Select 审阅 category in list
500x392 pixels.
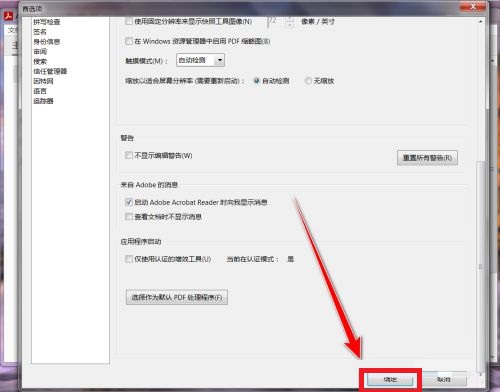[x=40, y=52]
